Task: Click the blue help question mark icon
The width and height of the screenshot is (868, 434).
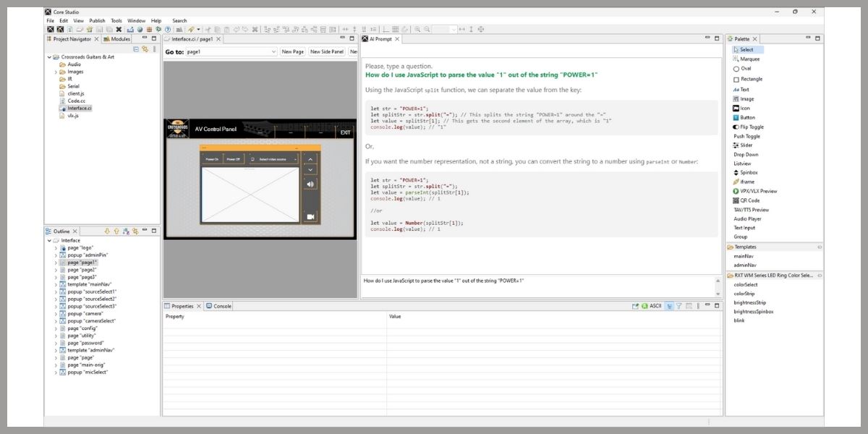Action: (x=168, y=30)
